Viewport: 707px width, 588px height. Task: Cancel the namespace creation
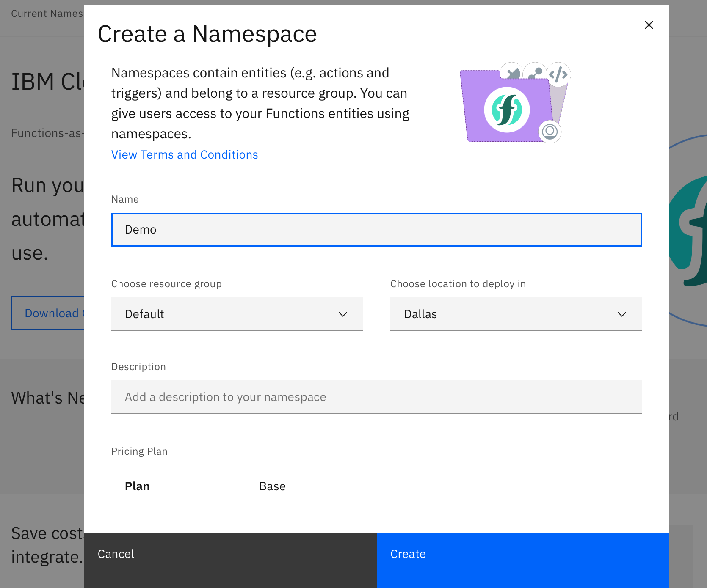click(x=230, y=561)
